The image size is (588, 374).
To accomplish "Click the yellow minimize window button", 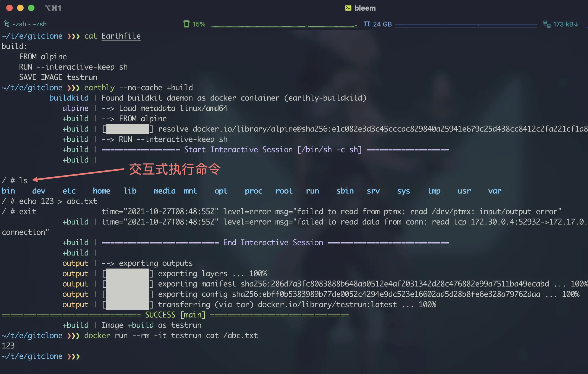I will (20, 8).
